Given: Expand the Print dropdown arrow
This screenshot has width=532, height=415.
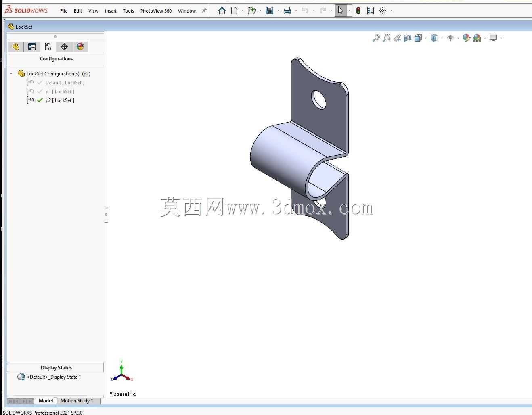Looking at the screenshot, I should 296,10.
